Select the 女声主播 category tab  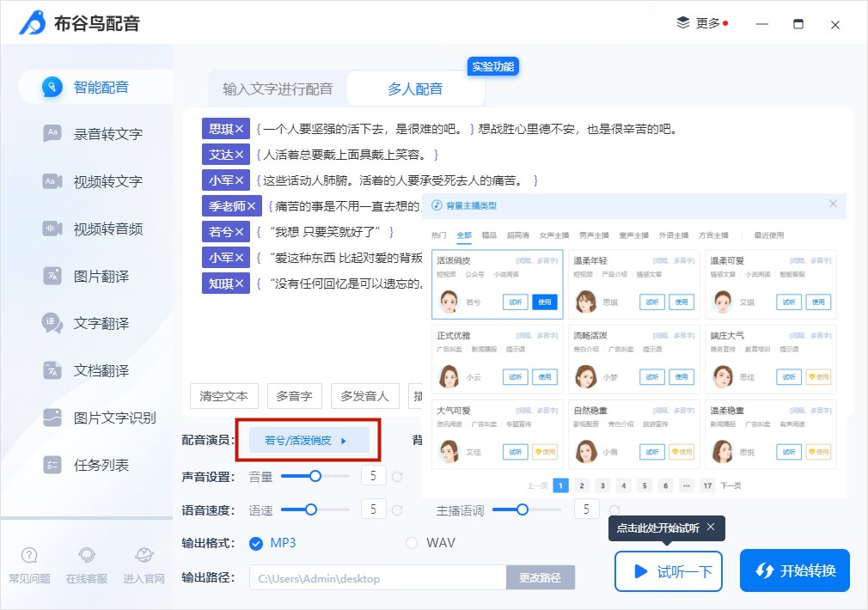click(554, 235)
